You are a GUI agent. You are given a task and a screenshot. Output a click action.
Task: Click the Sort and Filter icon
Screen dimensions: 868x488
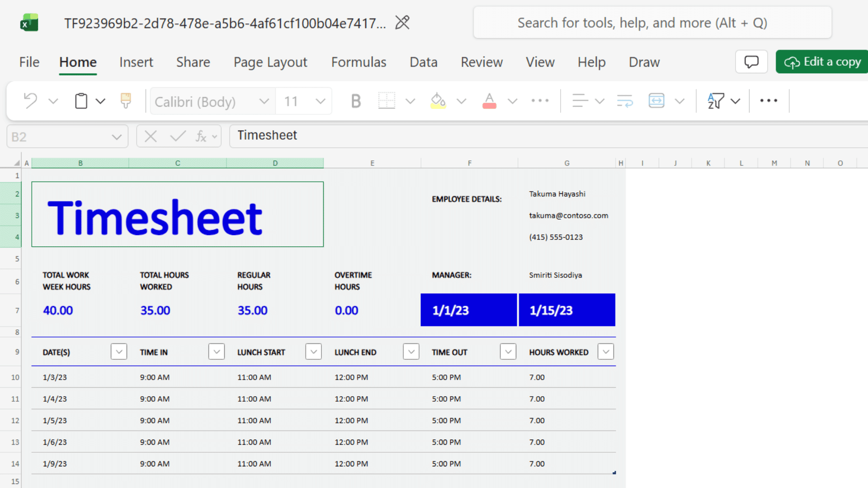tap(716, 101)
